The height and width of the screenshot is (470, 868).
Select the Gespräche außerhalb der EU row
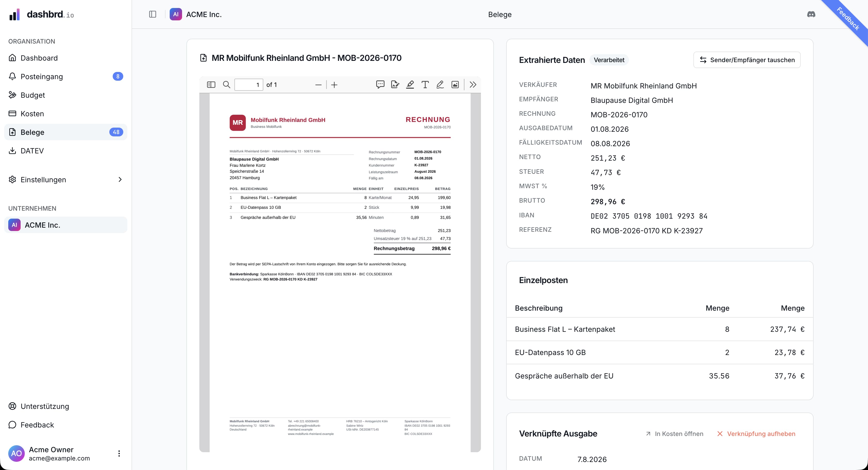pos(660,376)
